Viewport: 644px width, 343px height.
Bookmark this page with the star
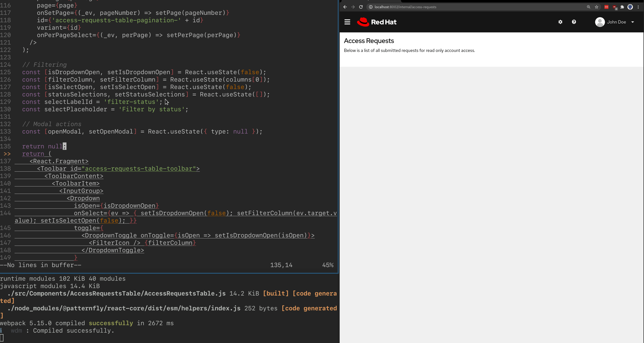pyautogui.click(x=597, y=7)
